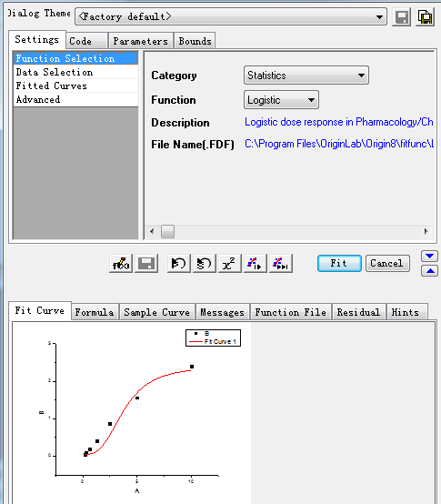This screenshot has width=441, height=504.
Task: Click the fit until converged icon
Action: [x=280, y=264]
